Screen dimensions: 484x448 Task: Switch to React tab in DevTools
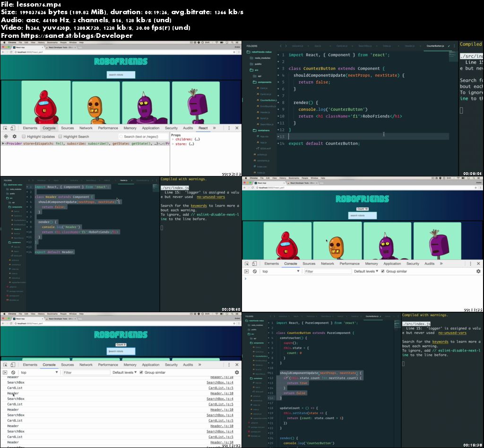click(x=203, y=128)
